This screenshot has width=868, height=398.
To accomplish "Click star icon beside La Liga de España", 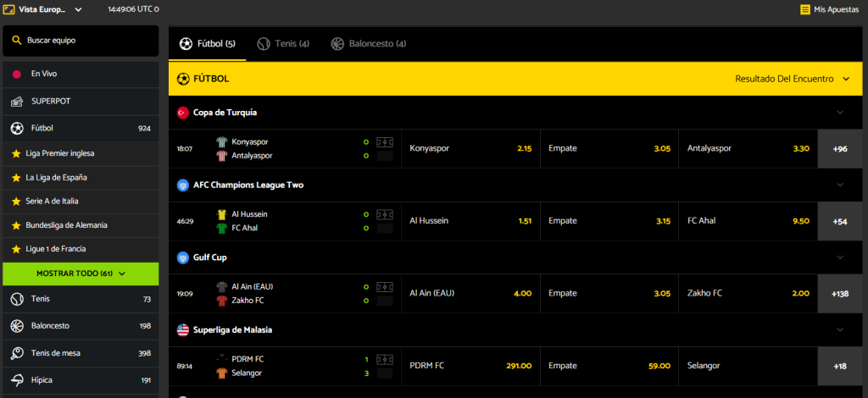I will (16, 178).
